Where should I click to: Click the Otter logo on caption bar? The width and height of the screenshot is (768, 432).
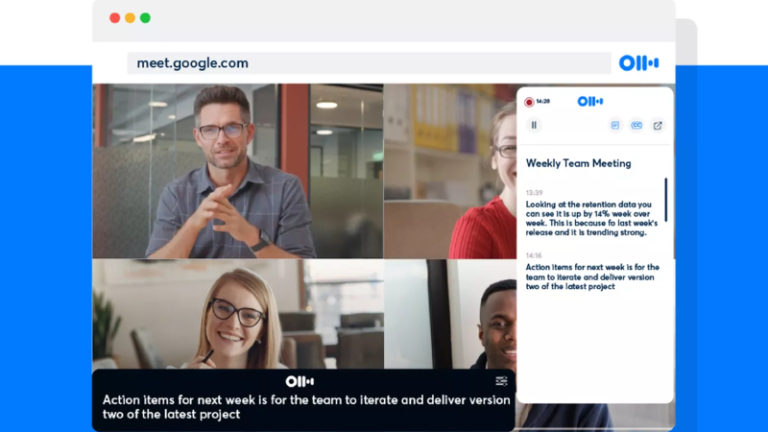300,381
